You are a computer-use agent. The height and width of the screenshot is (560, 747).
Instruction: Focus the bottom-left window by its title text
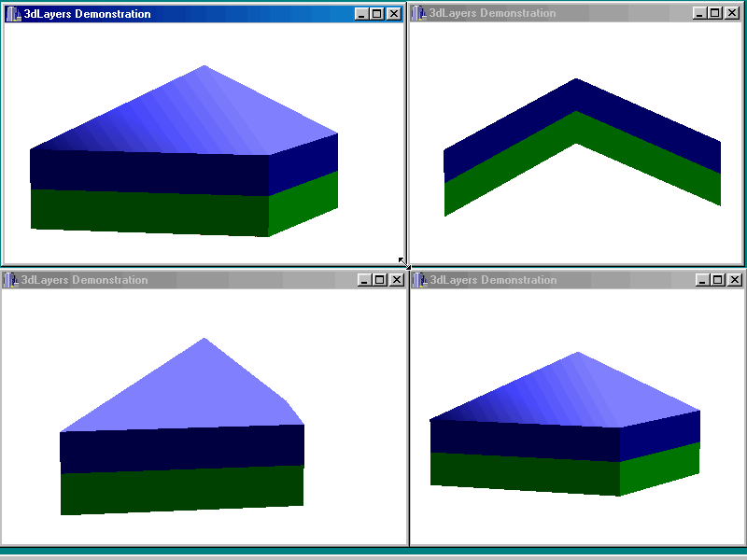click(84, 280)
